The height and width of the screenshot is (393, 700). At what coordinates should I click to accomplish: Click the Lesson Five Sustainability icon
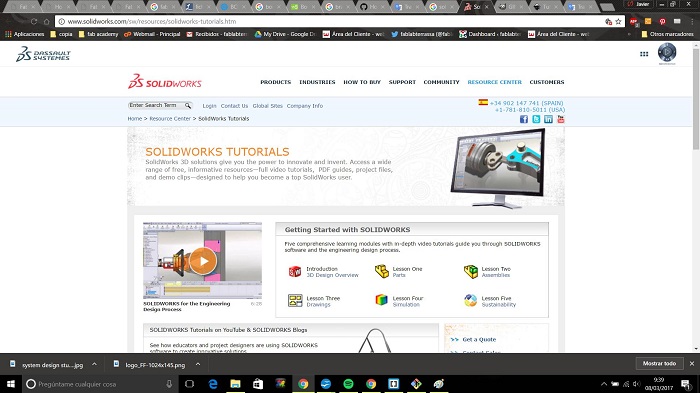tap(471, 300)
